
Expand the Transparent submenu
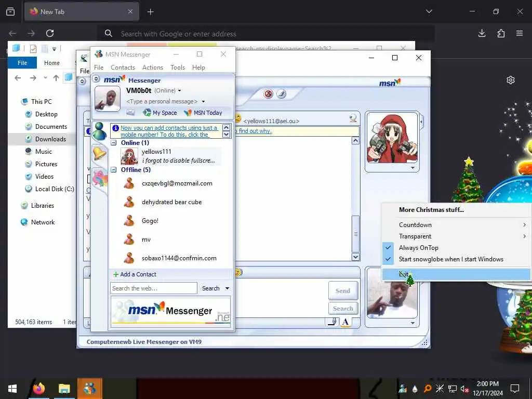456,236
